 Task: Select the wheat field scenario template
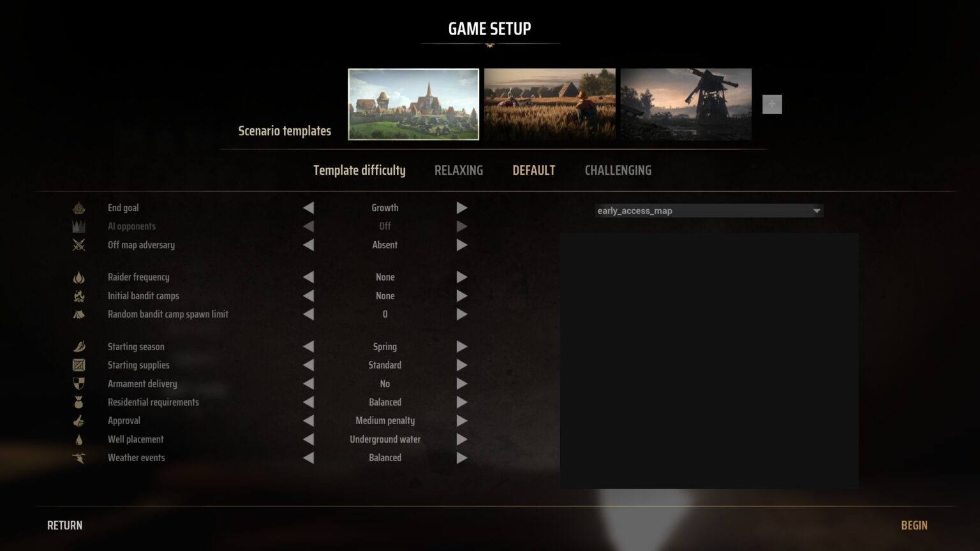click(550, 104)
